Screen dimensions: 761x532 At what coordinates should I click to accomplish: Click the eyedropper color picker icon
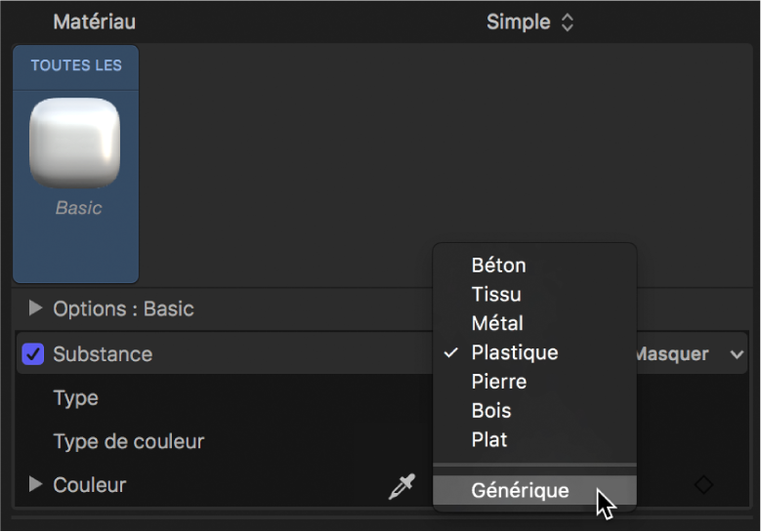coord(402,487)
